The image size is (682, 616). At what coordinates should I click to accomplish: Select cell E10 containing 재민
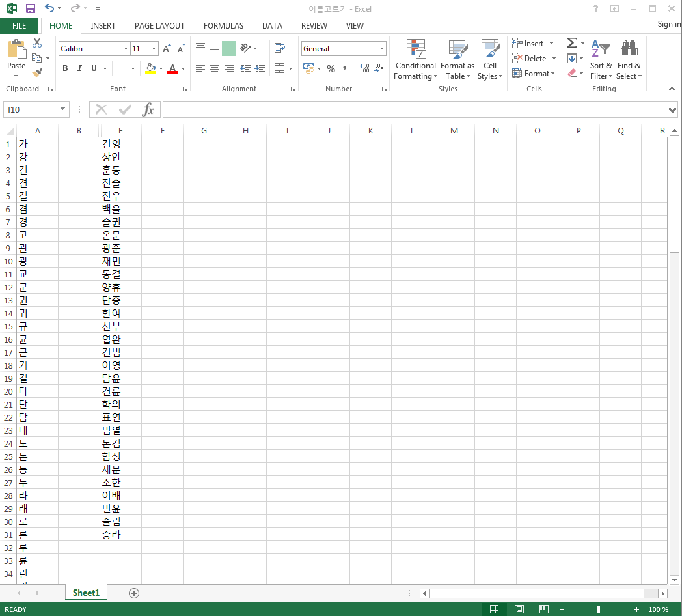(120, 261)
